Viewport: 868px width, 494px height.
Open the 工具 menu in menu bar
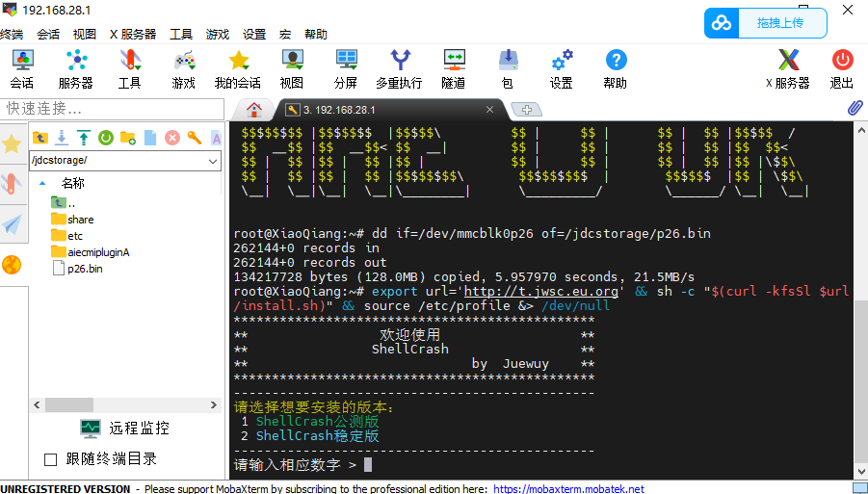181,34
